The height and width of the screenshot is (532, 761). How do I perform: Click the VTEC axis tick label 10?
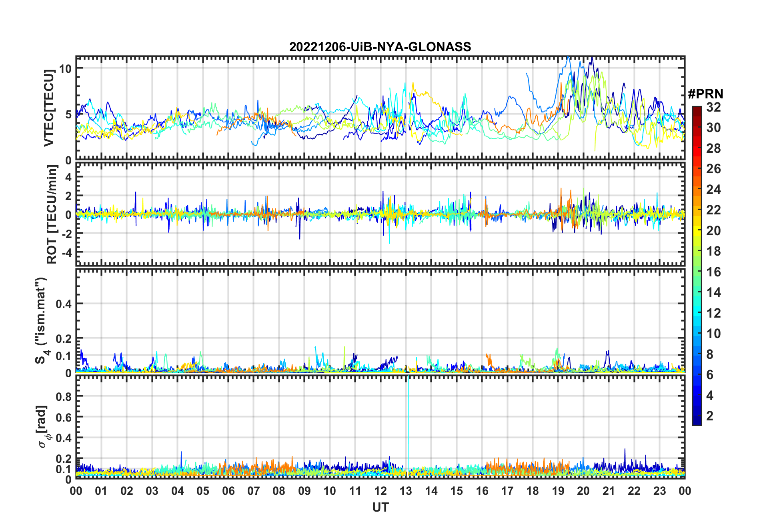(65, 68)
